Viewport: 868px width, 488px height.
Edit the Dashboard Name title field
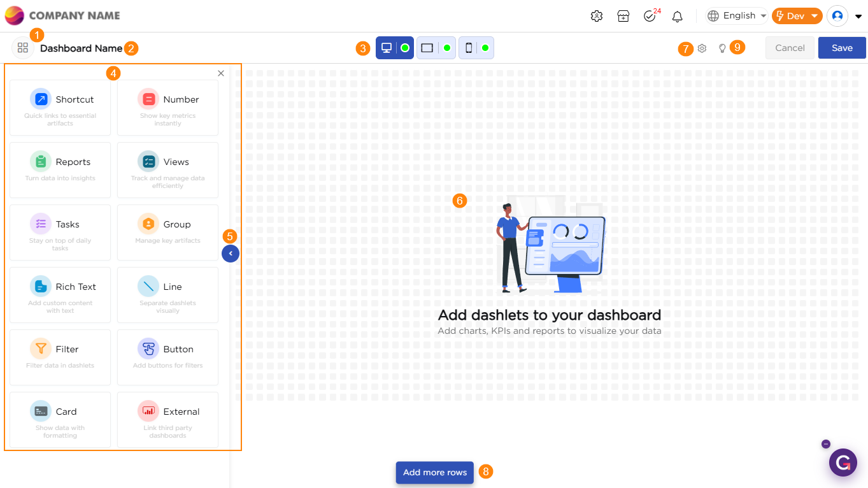point(81,48)
